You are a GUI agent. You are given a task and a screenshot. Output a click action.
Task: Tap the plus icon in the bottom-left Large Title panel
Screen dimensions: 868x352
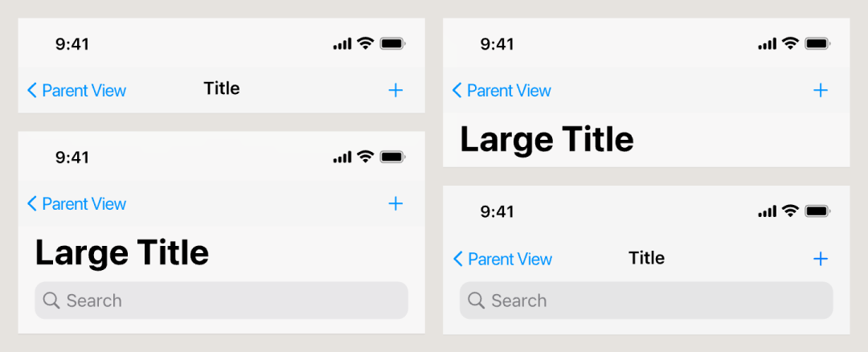(x=395, y=203)
